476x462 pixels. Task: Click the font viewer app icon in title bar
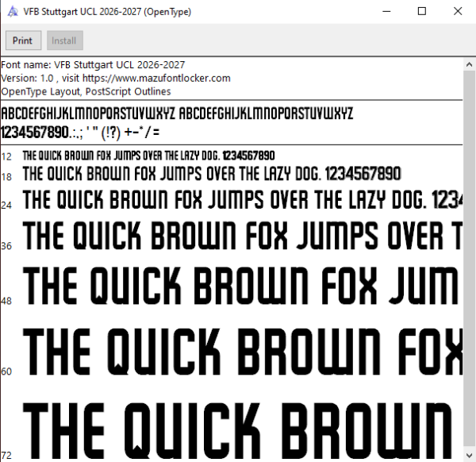click(x=13, y=12)
